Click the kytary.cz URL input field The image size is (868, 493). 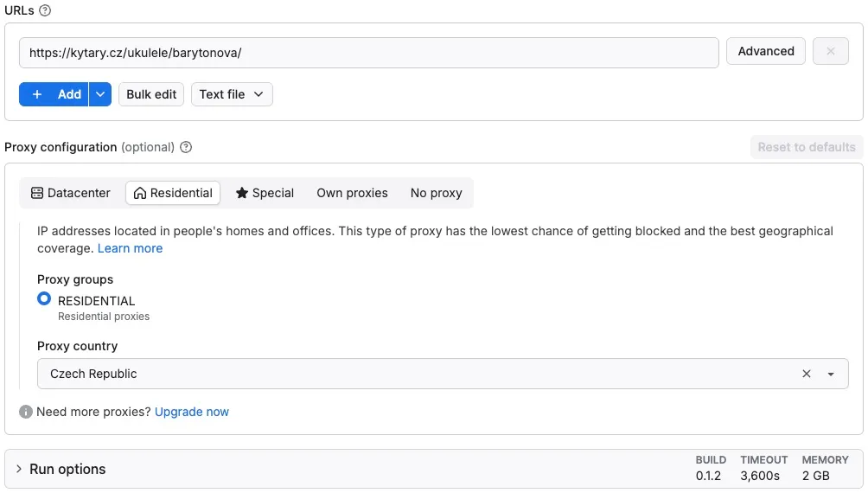pyautogui.click(x=368, y=53)
